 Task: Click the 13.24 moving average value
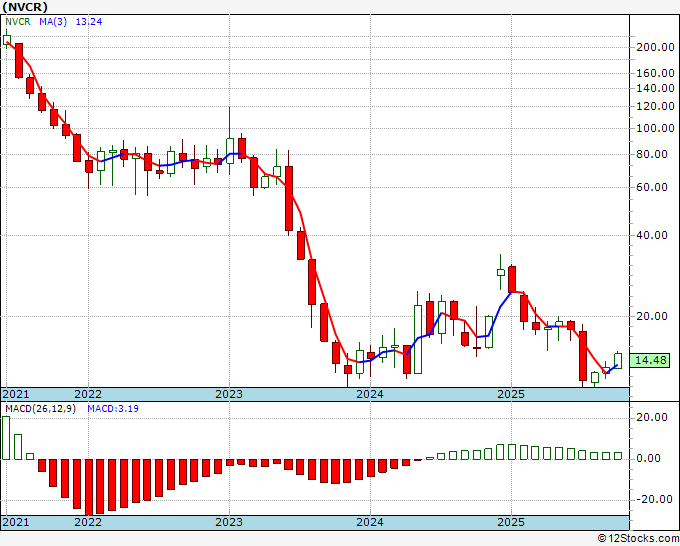click(x=89, y=22)
